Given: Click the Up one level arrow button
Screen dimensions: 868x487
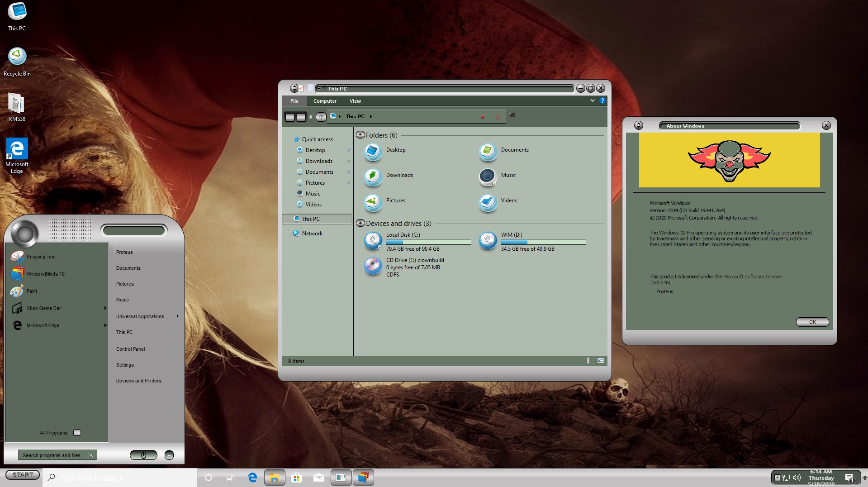Looking at the screenshot, I should (x=321, y=117).
